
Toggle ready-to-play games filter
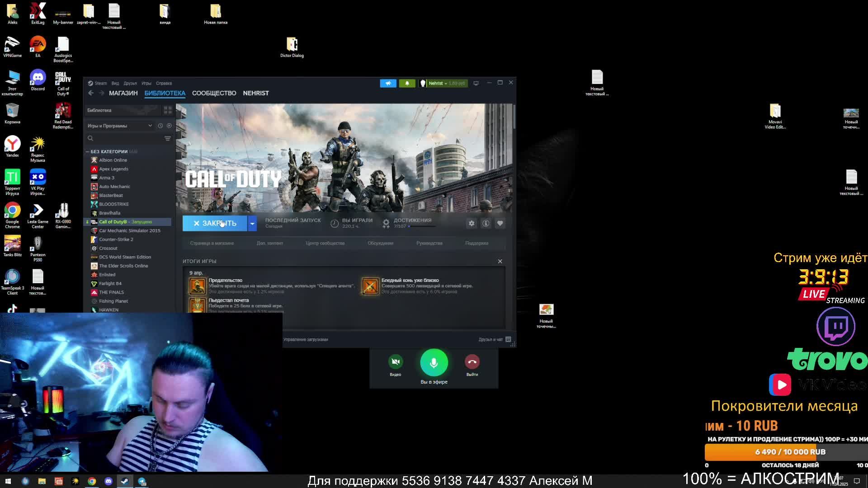[x=169, y=126]
